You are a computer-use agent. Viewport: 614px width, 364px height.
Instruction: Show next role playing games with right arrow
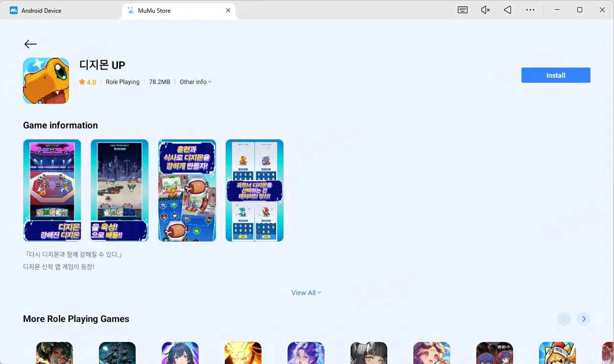pos(583,319)
